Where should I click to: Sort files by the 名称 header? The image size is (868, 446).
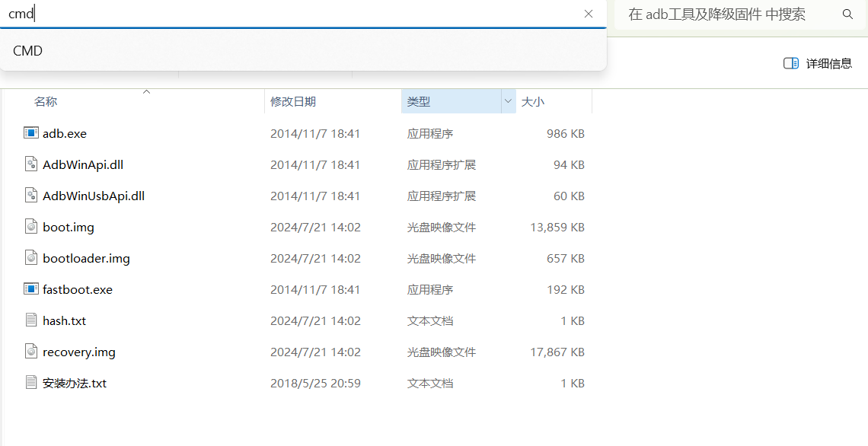[46, 100]
